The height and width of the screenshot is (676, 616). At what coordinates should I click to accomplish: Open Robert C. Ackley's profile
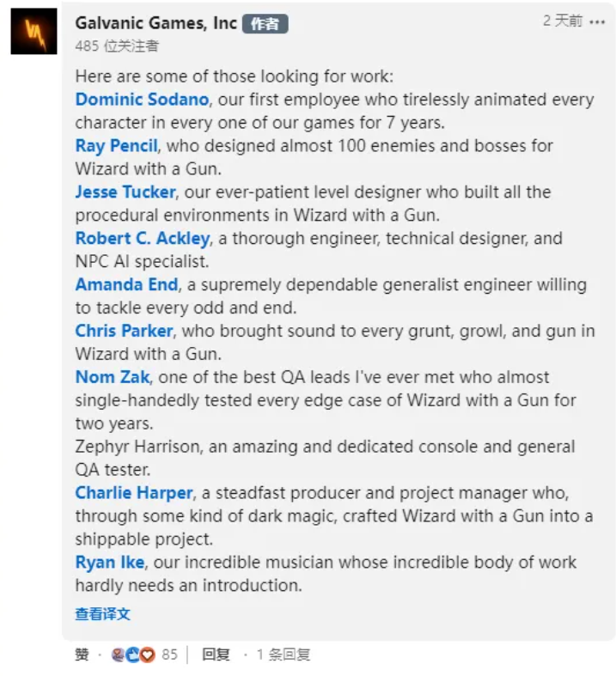[143, 238]
